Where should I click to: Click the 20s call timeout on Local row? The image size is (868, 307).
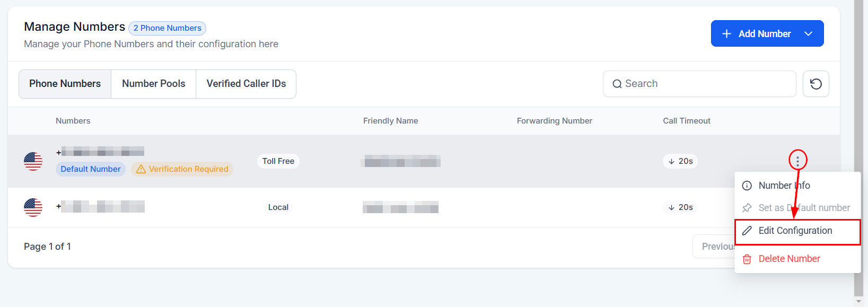[x=680, y=207]
